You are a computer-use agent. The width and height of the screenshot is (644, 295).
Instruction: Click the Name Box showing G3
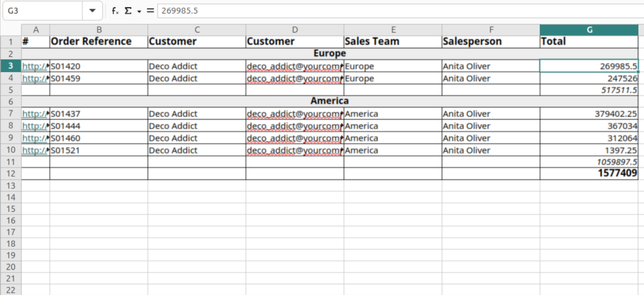(43, 11)
